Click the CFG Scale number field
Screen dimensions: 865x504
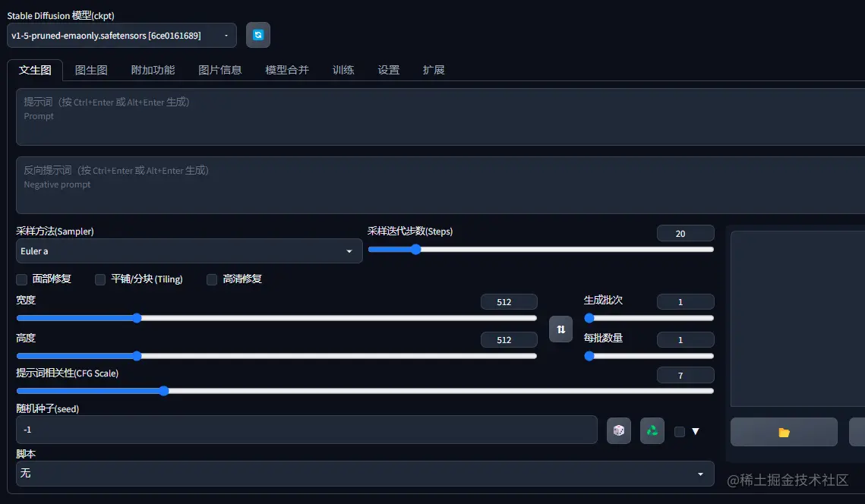pos(685,375)
